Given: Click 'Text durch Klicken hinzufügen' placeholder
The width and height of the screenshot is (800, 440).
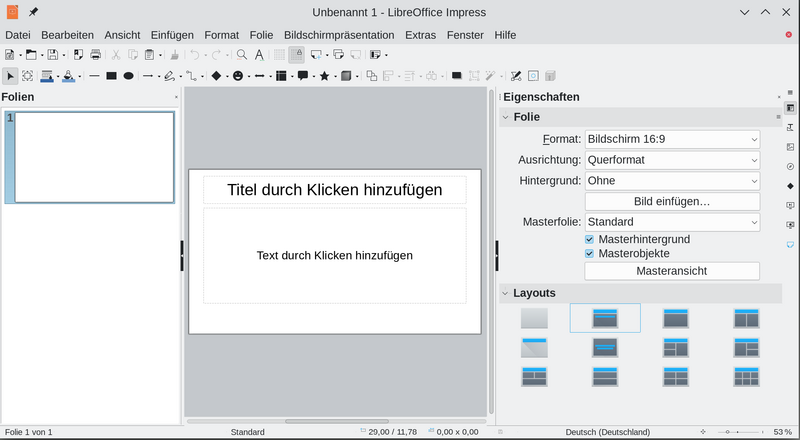Looking at the screenshot, I should 335,256.
